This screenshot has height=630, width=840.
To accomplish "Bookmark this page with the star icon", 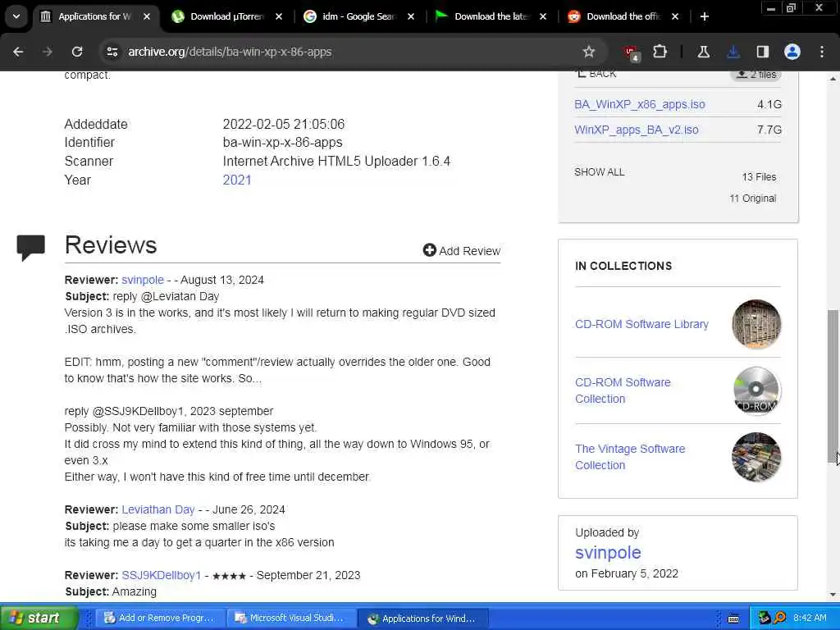I will tap(589, 52).
